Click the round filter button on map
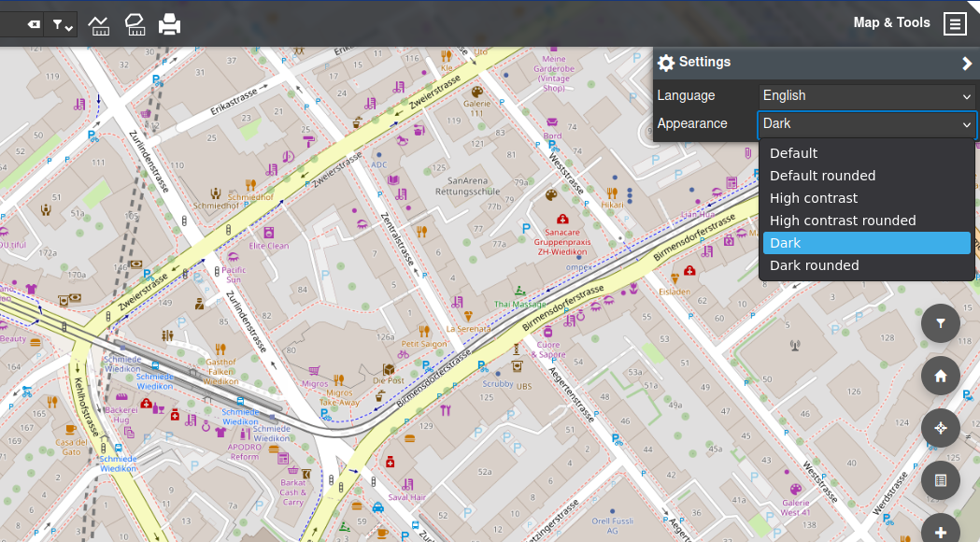The image size is (980, 542). (940, 324)
